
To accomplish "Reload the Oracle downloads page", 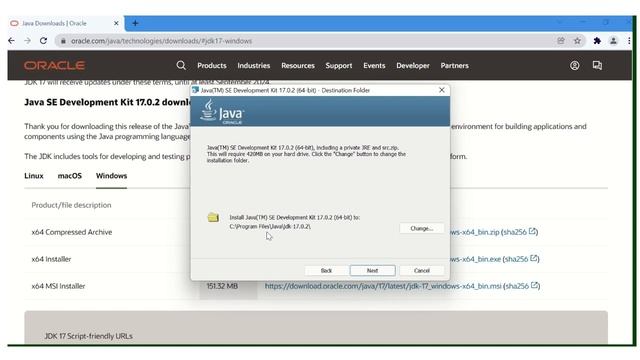I will 43,41.
